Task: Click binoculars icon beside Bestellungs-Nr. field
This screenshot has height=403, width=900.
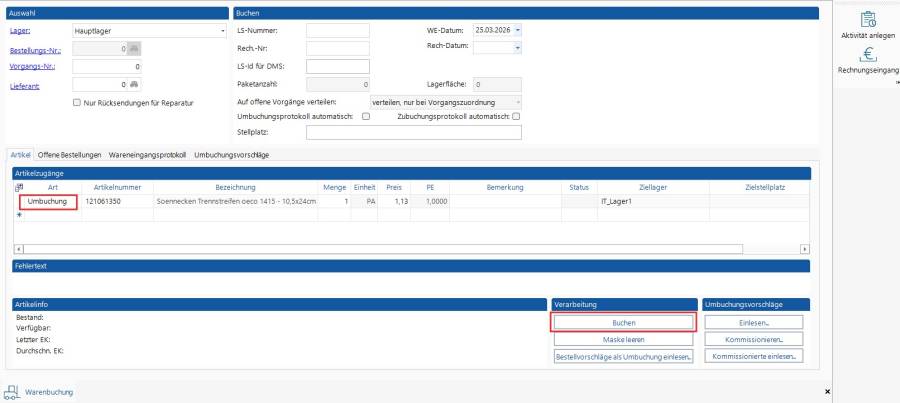Action: (134, 48)
